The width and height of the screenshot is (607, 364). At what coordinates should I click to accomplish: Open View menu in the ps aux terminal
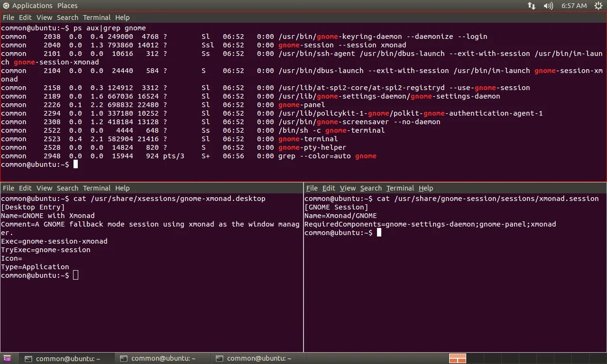click(45, 18)
